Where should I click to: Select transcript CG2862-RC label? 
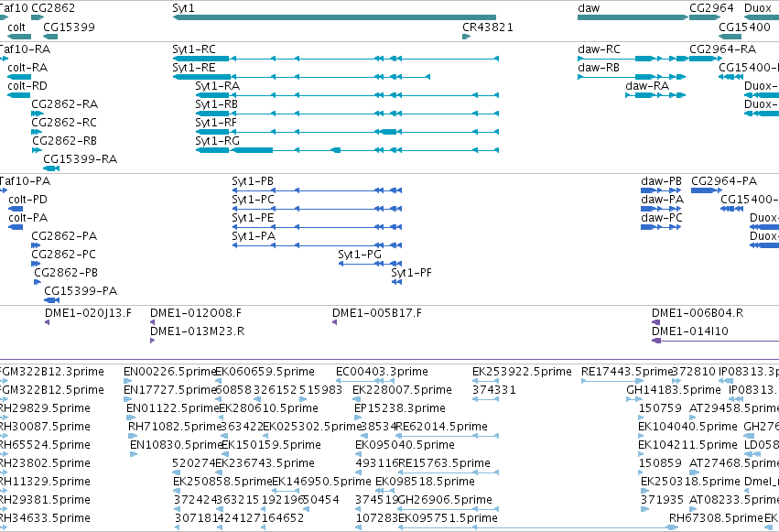64,123
